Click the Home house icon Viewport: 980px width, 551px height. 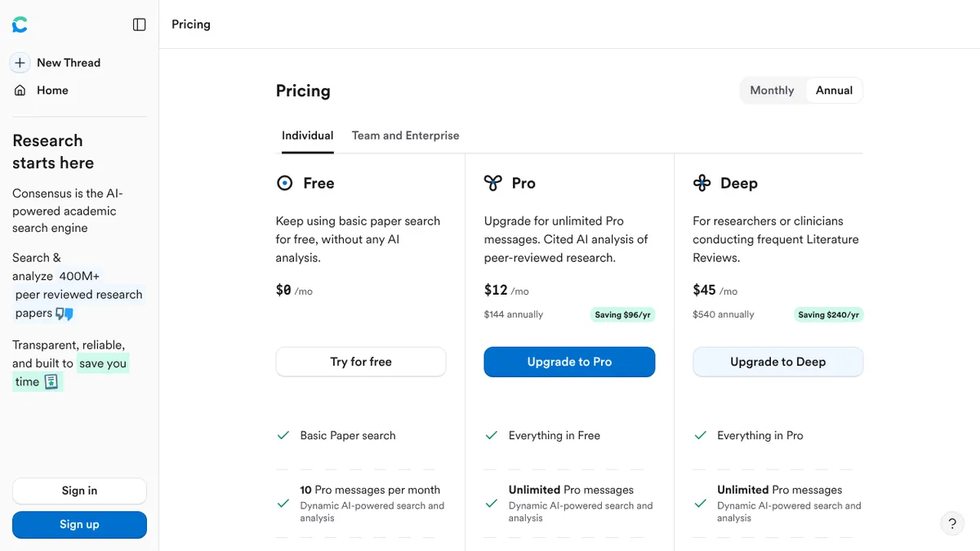(20, 91)
